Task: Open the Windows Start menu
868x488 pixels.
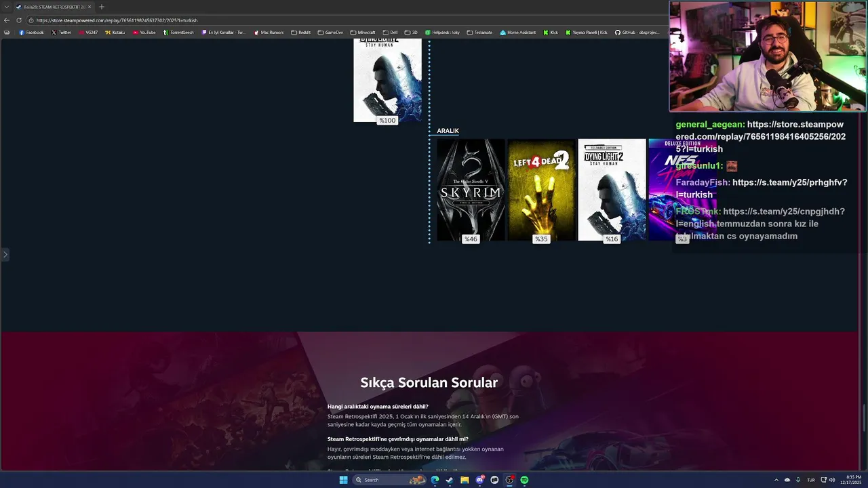Action: pos(343,480)
